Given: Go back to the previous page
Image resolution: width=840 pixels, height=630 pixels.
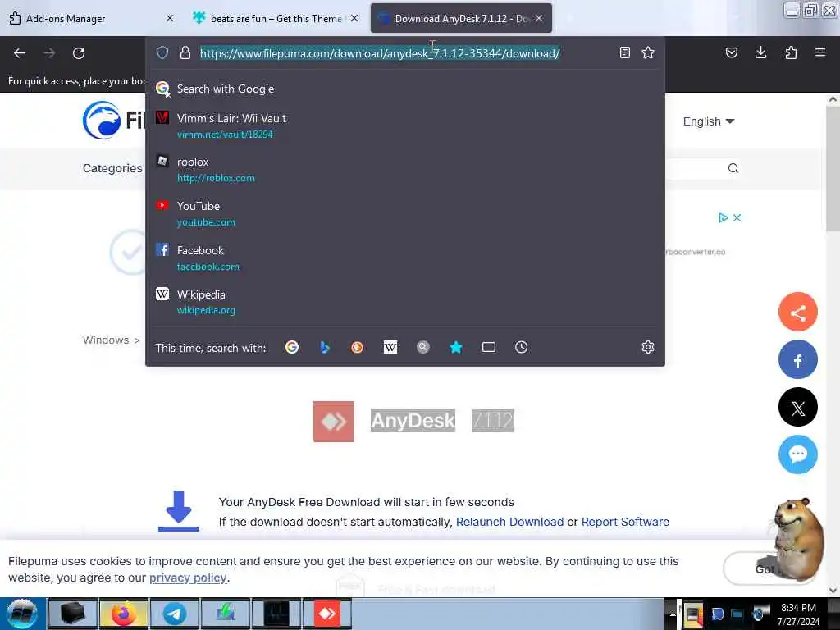Looking at the screenshot, I should pos(20,53).
